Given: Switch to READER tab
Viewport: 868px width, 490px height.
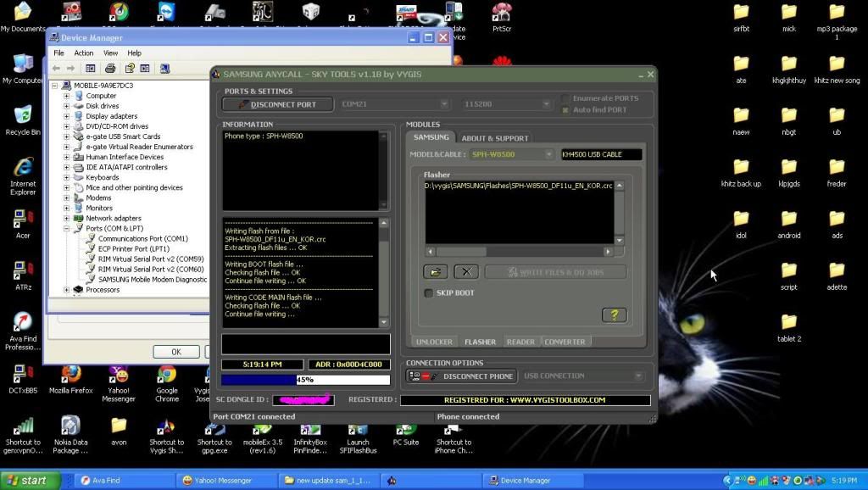Looking at the screenshot, I should tap(520, 342).
